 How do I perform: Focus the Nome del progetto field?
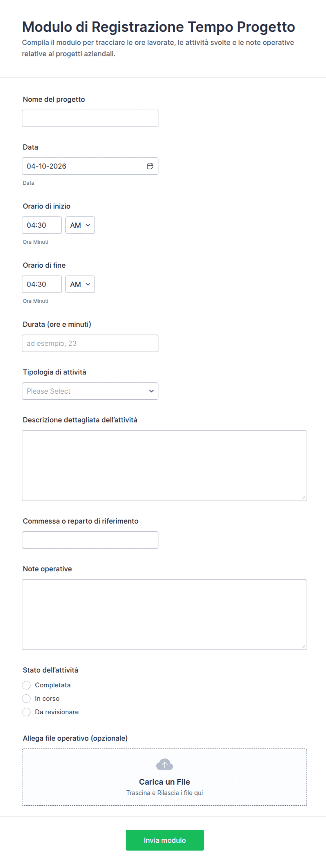[x=90, y=118]
